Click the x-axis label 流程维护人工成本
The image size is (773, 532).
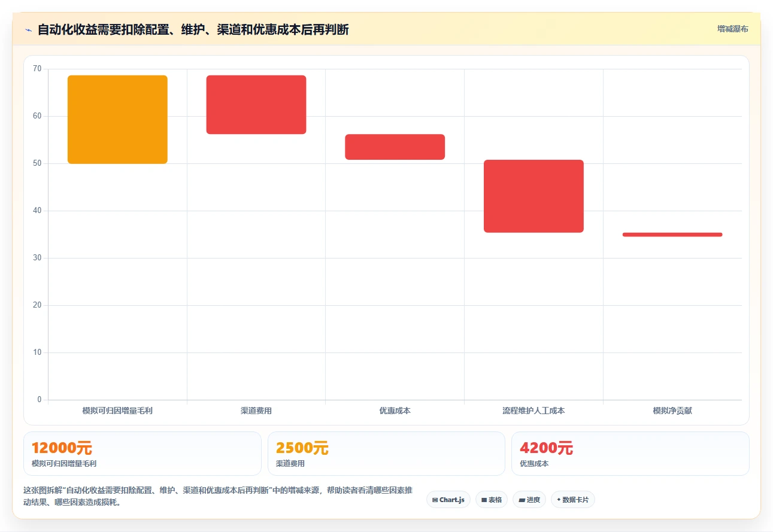pyautogui.click(x=533, y=411)
